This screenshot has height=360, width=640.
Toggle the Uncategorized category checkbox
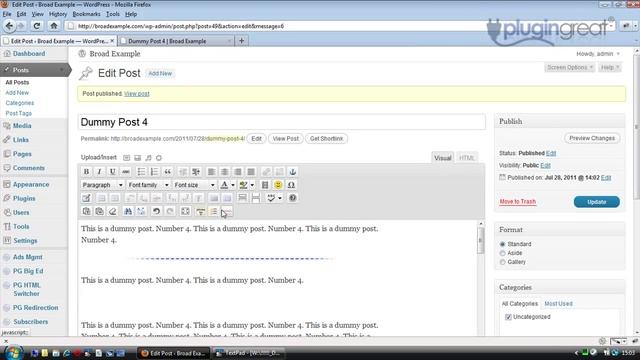(508, 317)
